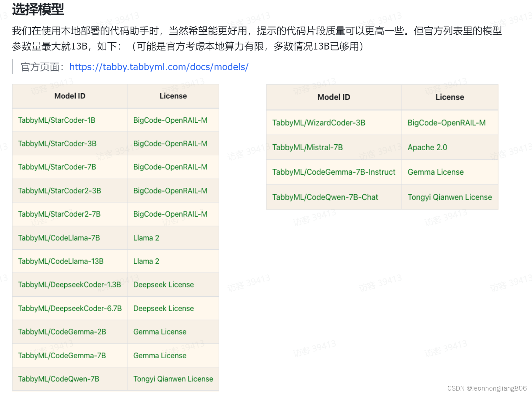Click TabbyML/StarCoder-1B in the left table
532x395 pixels.
click(x=57, y=120)
